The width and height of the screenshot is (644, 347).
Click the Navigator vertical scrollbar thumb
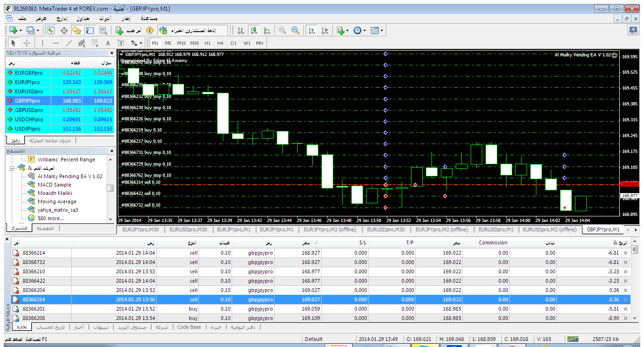110,188
